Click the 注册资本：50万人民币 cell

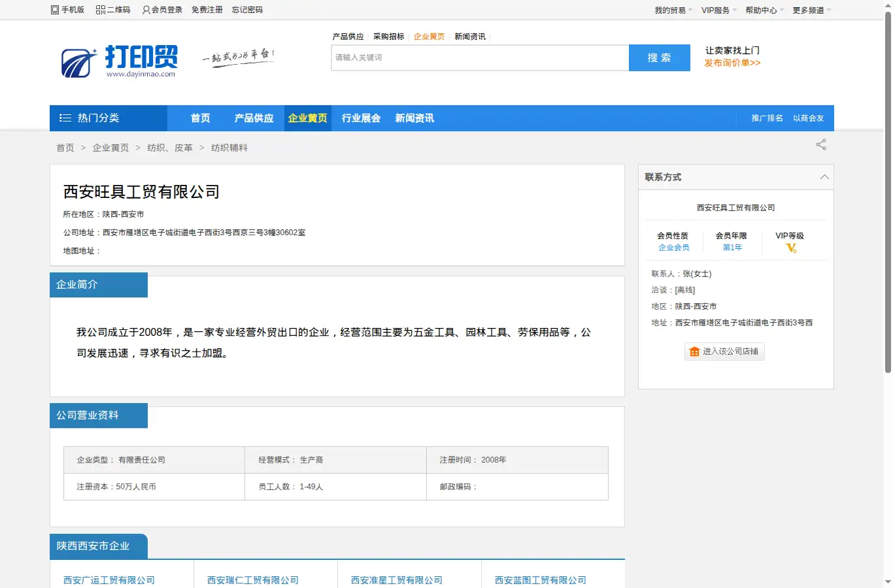tap(154, 487)
